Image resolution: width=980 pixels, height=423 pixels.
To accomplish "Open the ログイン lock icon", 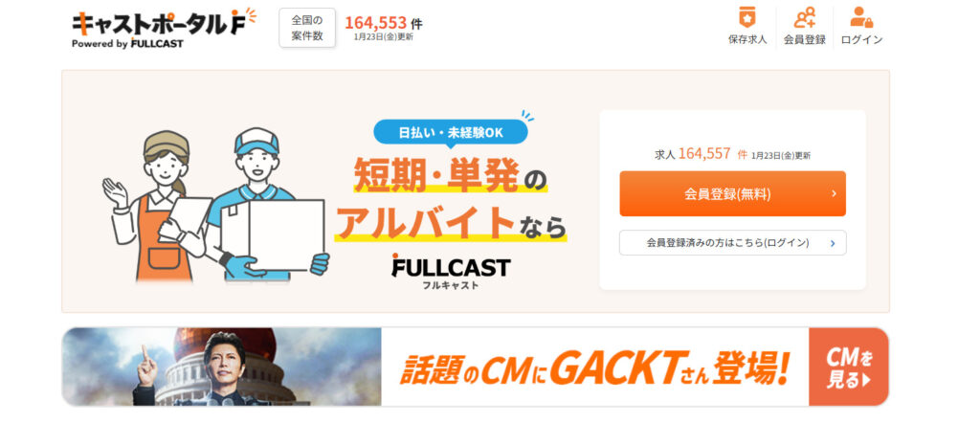I will (x=861, y=17).
